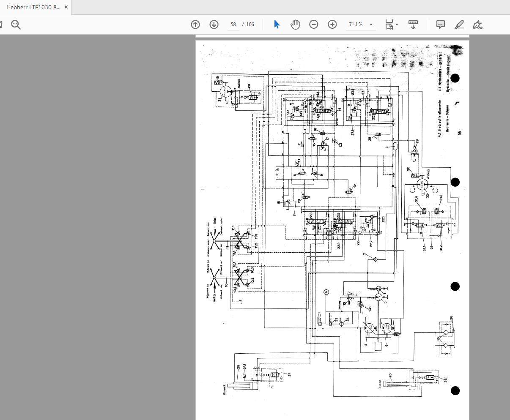Add a comment with the note icon
The image size is (510, 420).
coord(440,25)
